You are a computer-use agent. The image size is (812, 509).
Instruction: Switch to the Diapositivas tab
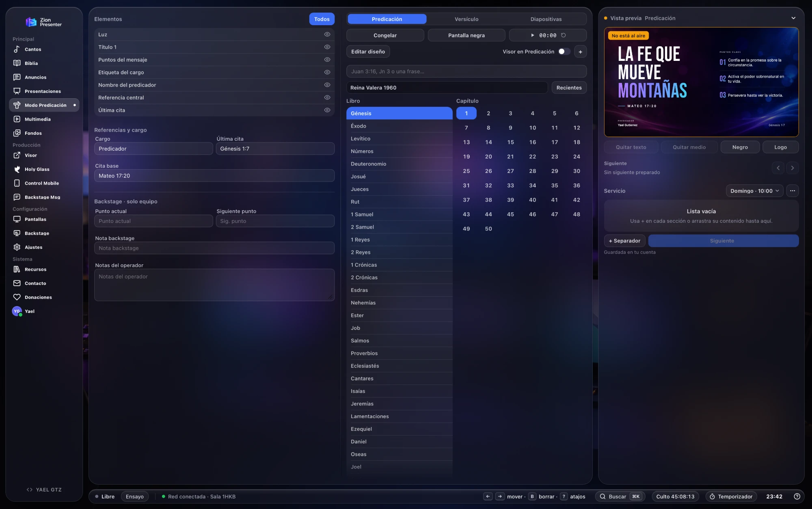click(546, 19)
